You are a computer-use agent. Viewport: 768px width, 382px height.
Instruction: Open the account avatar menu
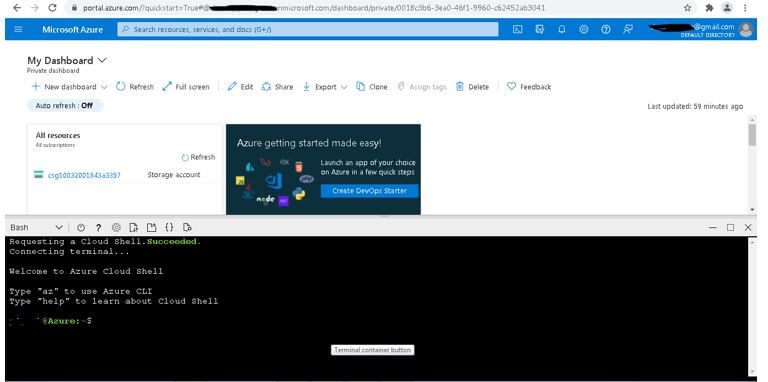[746, 29]
